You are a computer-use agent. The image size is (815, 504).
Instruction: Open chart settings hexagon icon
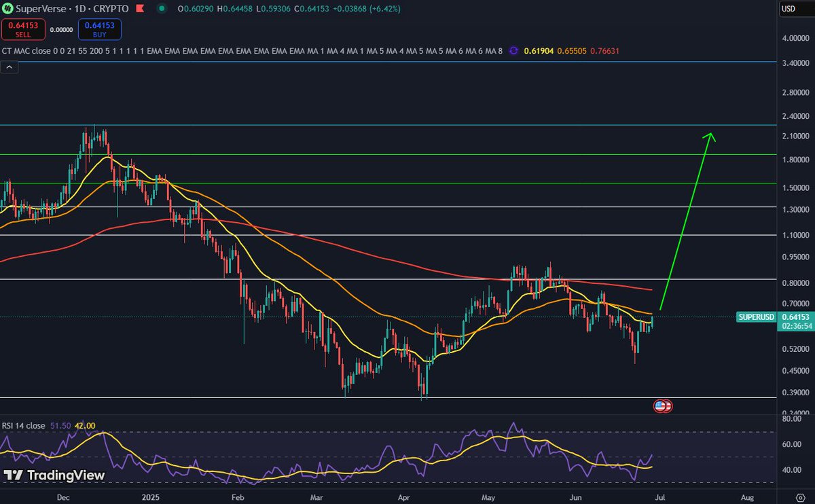(x=800, y=497)
